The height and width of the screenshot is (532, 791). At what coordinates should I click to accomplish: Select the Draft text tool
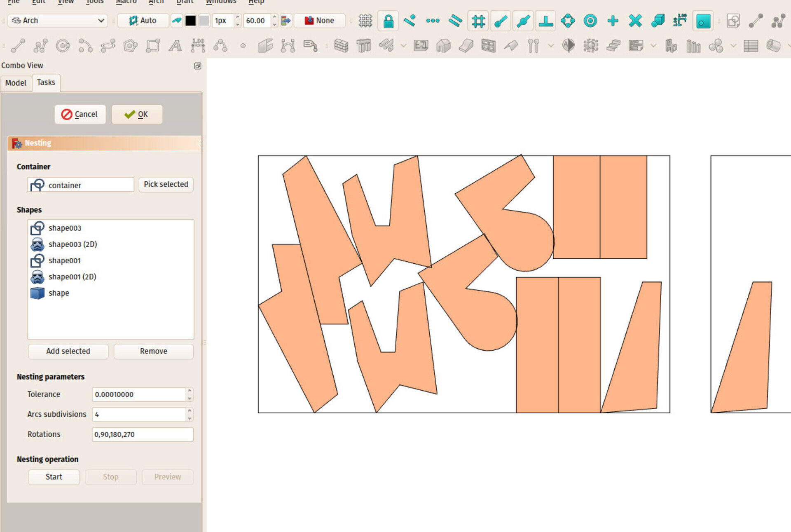pyautogui.click(x=175, y=46)
